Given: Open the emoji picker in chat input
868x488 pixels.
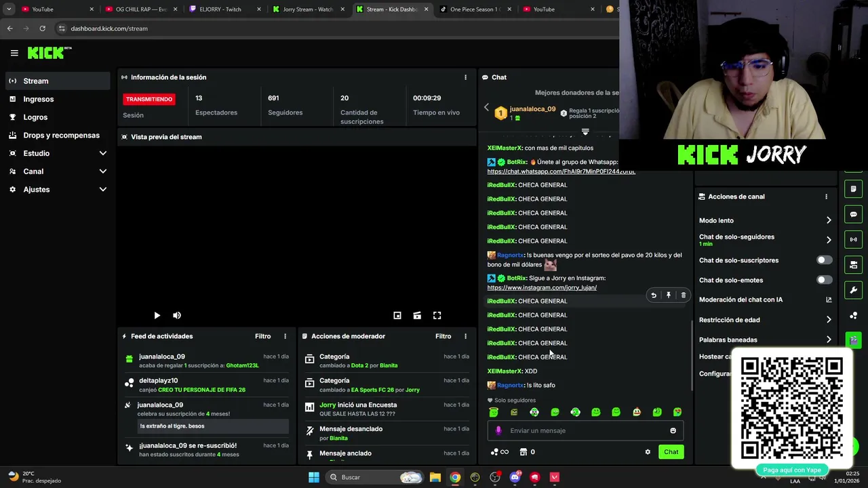Looking at the screenshot, I should tap(673, 430).
